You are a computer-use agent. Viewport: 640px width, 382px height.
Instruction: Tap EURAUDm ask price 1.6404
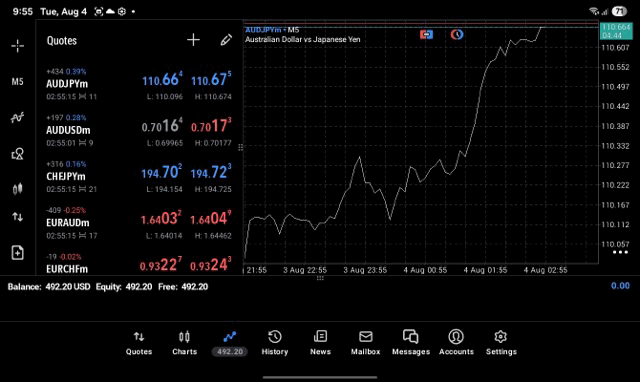(211, 218)
